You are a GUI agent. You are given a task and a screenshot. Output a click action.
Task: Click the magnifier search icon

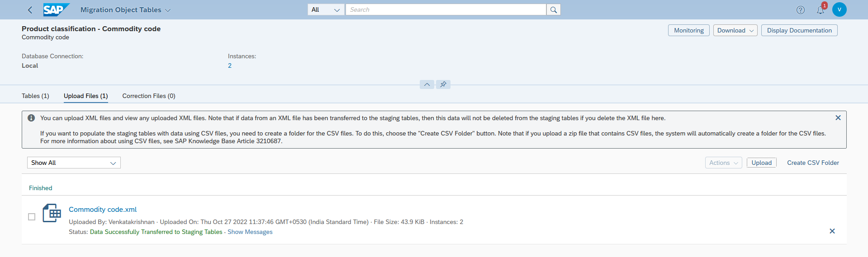[553, 9]
